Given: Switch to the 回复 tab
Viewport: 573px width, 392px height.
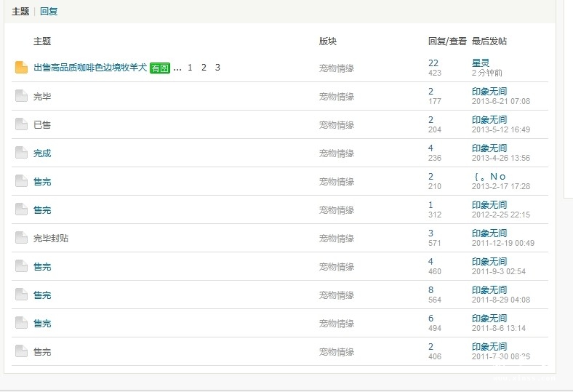Looking at the screenshot, I should coord(49,12).
